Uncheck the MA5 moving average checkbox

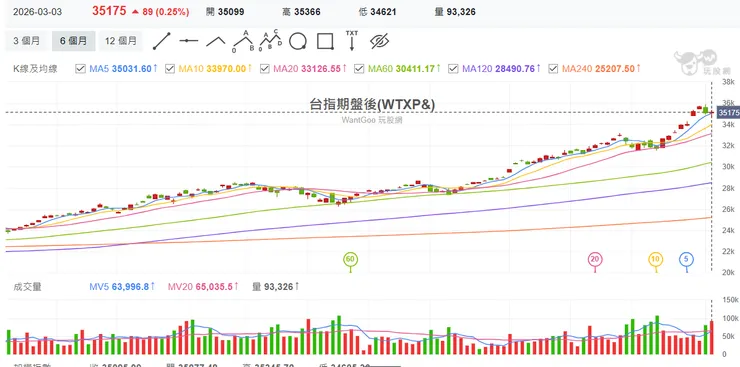tap(80, 69)
